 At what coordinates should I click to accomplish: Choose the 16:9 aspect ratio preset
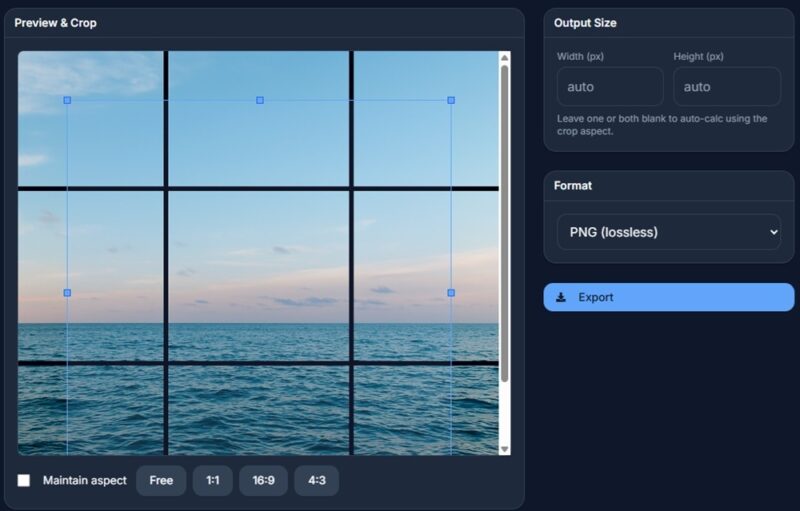[x=263, y=480]
